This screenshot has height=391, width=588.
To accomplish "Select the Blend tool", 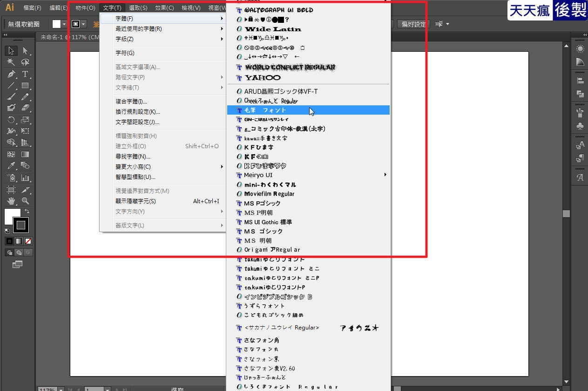I will (25, 166).
